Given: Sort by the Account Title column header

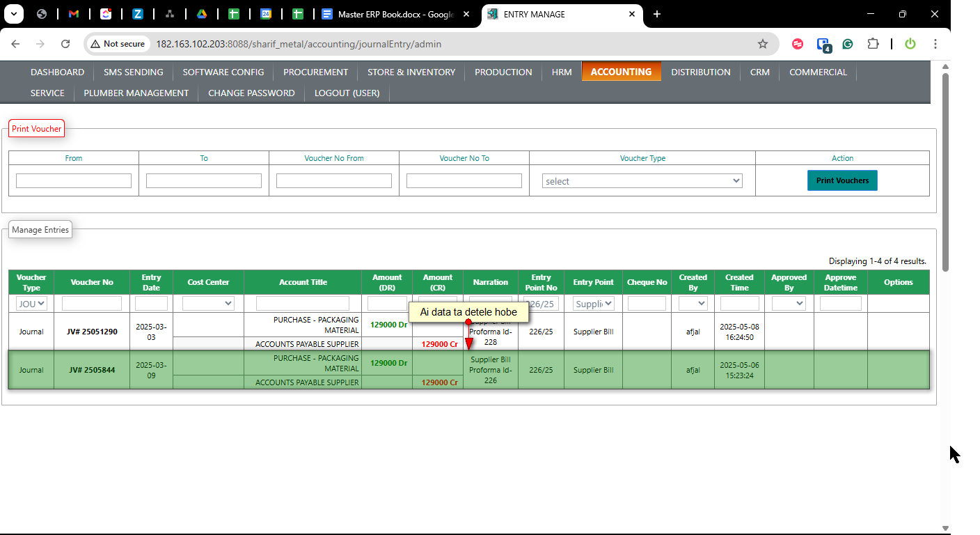Looking at the screenshot, I should (x=303, y=282).
